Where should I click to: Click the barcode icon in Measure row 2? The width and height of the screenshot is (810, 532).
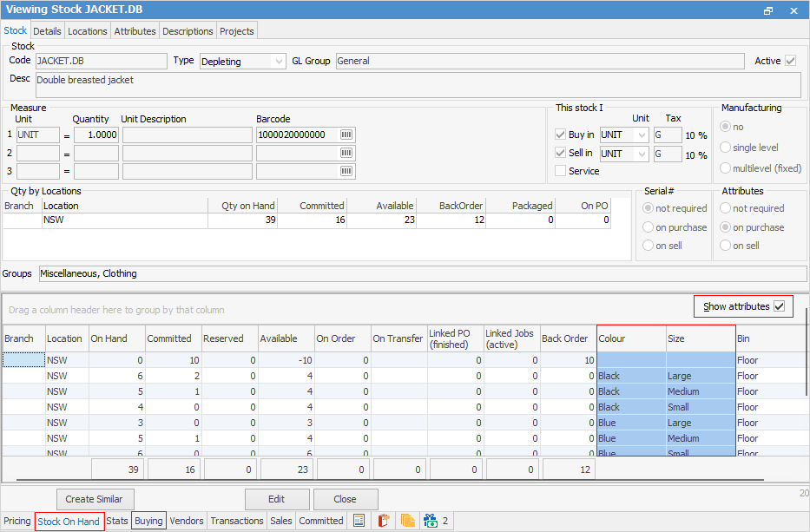346,153
